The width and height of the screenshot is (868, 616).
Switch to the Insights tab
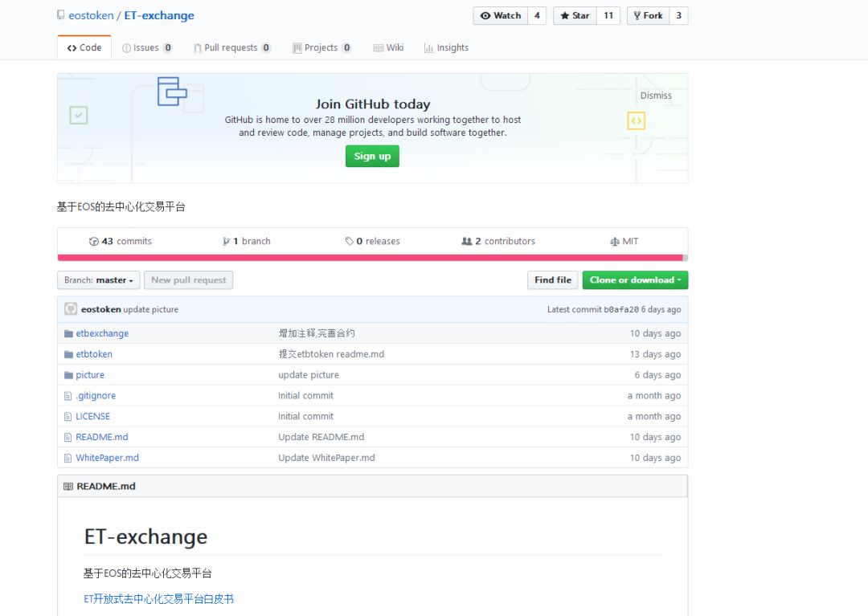[x=446, y=47]
